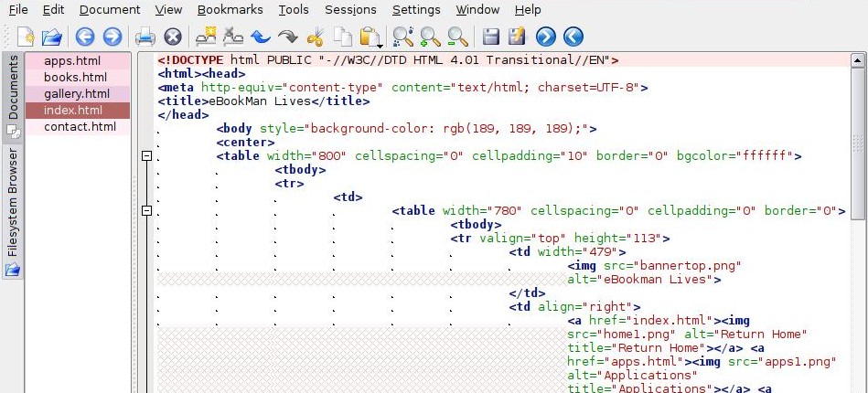Zoom out with the magnifier minus icon
Viewport: 868px width, 393px height.
(457, 37)
